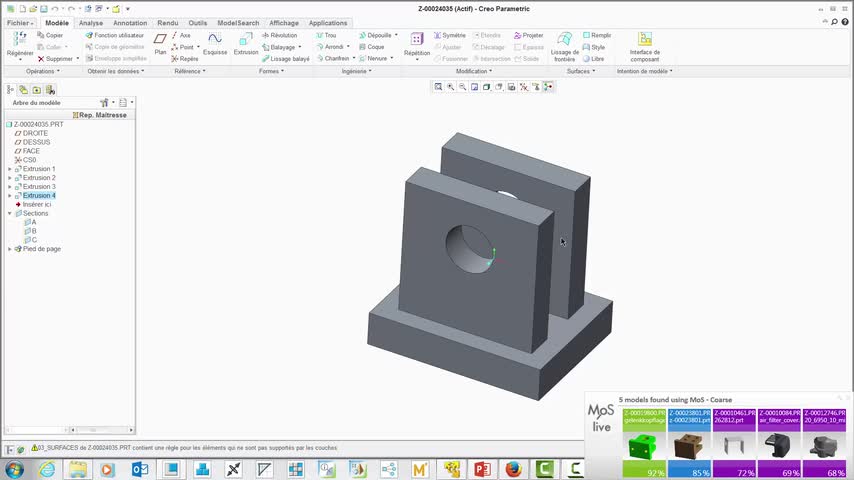
Task: Open Intention de modèle dropdown
Action: point(645,71)
